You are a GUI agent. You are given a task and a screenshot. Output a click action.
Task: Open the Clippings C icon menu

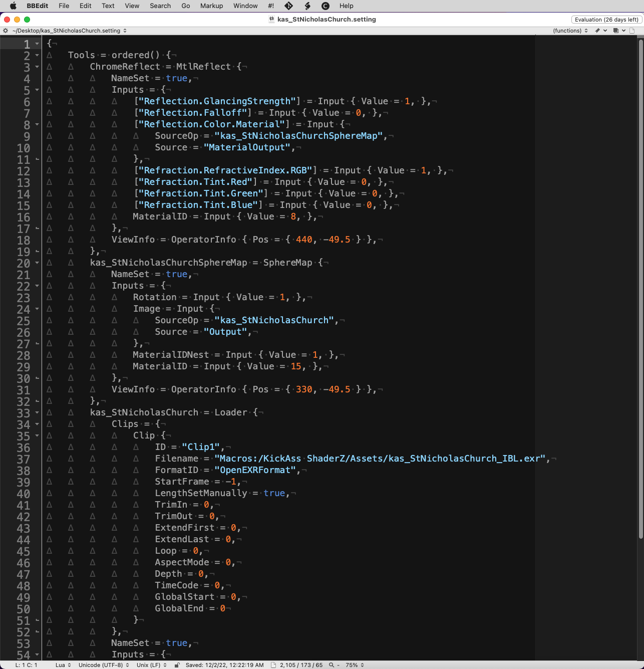coord(326,6)
